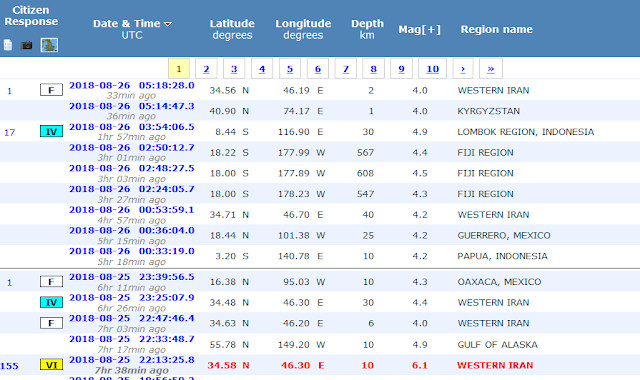Click the camera (pictures) icon in header
Viewport: 640px width, 380px height.
click(x=27, y=45)
